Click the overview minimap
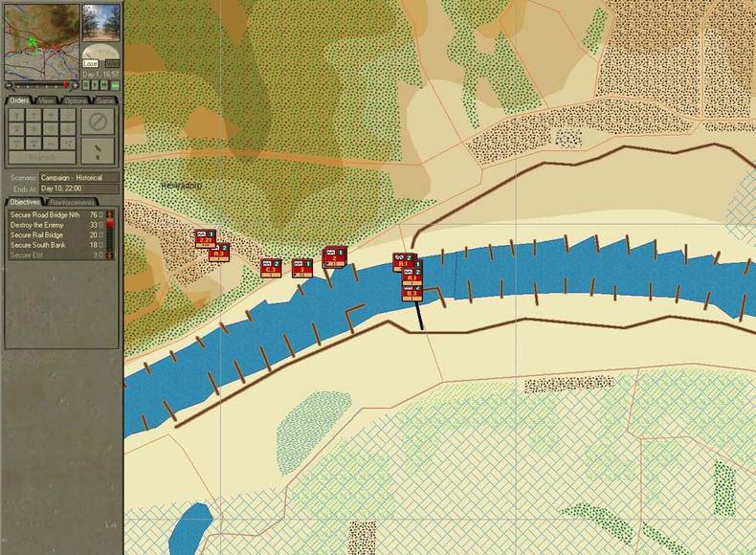756x555 pixels. pos(41,41)
